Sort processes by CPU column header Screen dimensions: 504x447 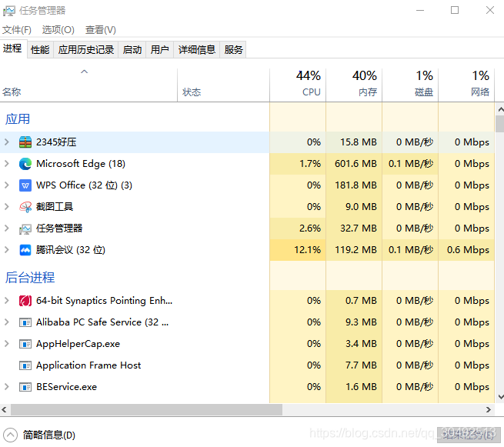pyautogui.click(x=298, y=85)
